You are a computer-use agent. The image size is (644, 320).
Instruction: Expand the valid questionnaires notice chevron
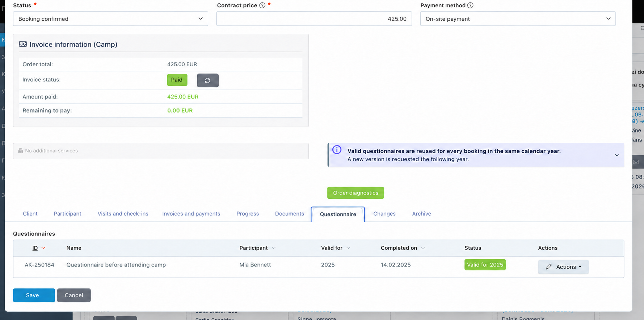(x=617, y=155)
